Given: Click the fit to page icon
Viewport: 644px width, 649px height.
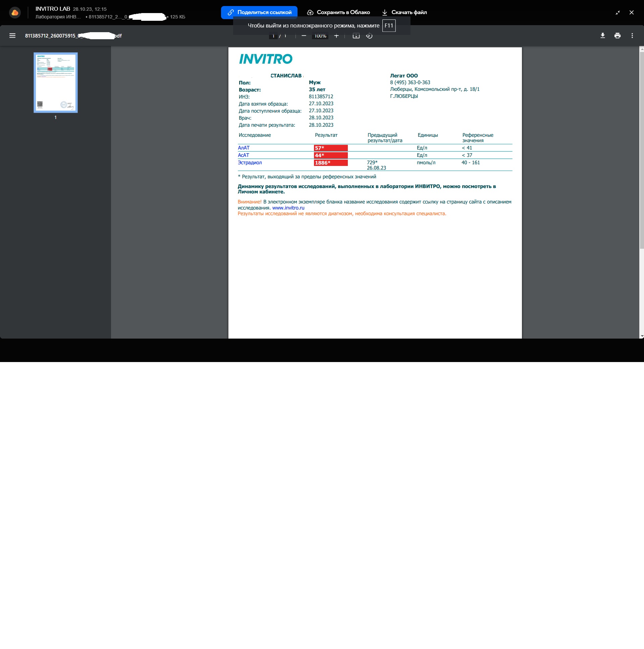Looking at the screenshot, I should [356, 36].
